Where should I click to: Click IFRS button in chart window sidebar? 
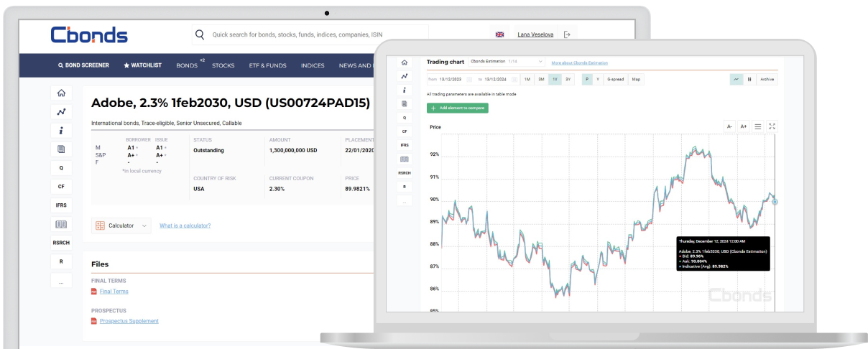click(x=405, y=145)
